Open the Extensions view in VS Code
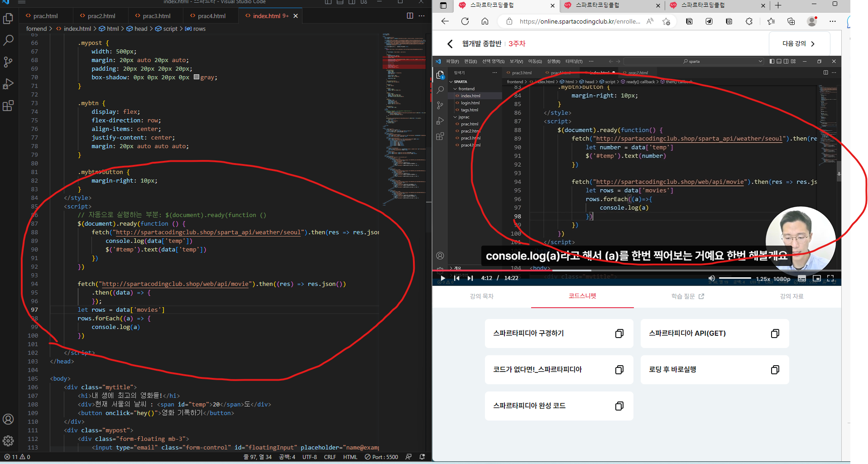Screen dimensions: 868x464 coord(8,106)
